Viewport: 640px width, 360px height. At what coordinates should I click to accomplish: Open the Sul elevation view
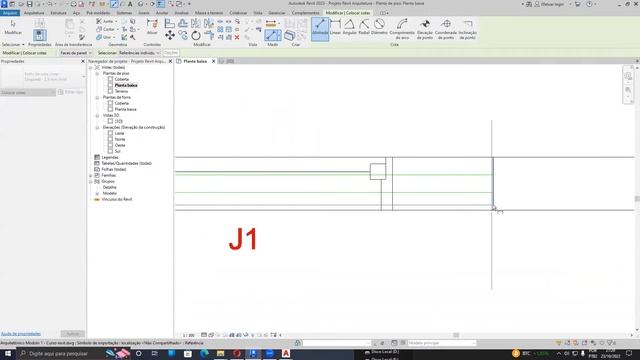tap(118, 151)
